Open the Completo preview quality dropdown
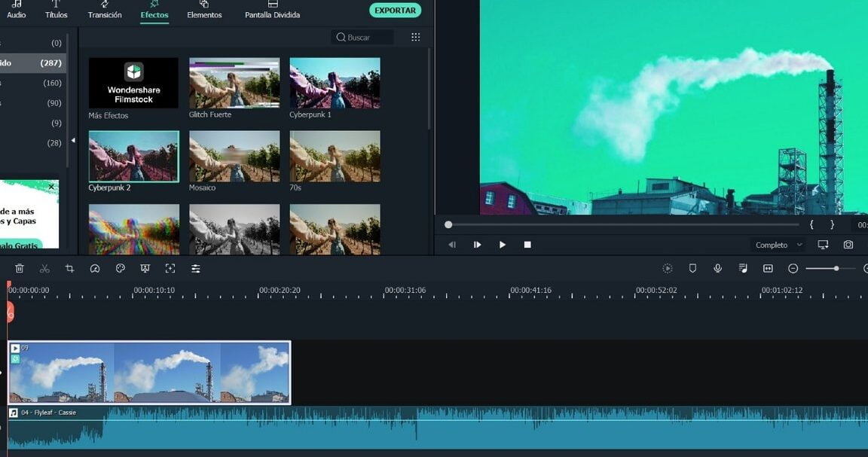Viewport: 868px width, 457px height. pyautogui.click(x=778, y=245)
